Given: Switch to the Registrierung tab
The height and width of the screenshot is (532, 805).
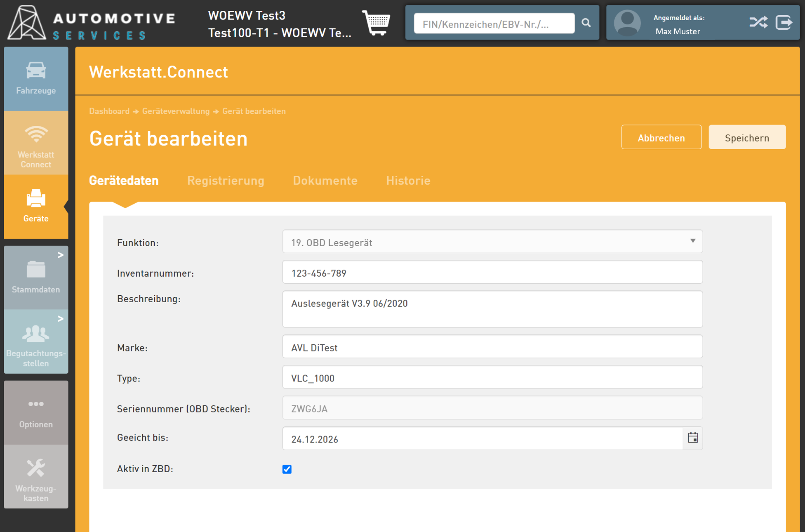Looking at the screenshot, I should (x=226, y=181).
